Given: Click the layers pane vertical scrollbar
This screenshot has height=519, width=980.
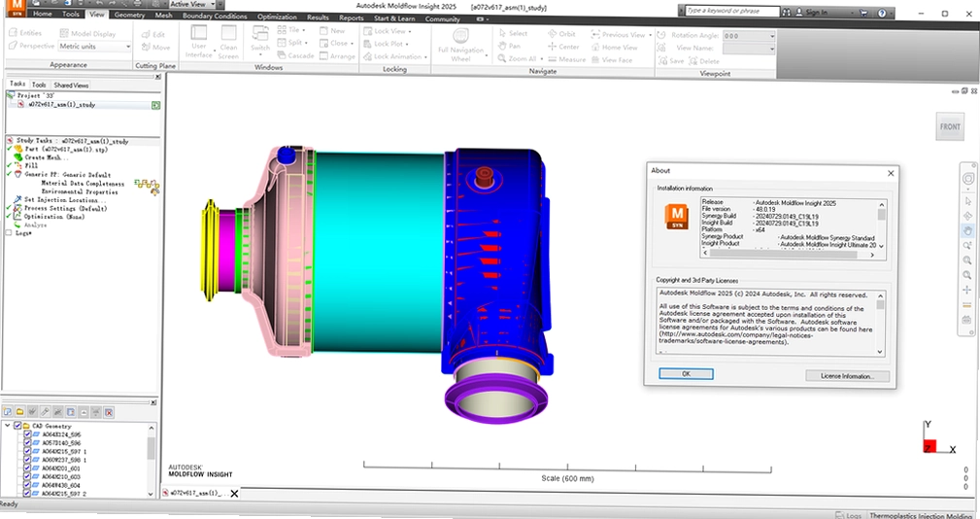Looking at the screenshot, I should [x=152, y=461].
